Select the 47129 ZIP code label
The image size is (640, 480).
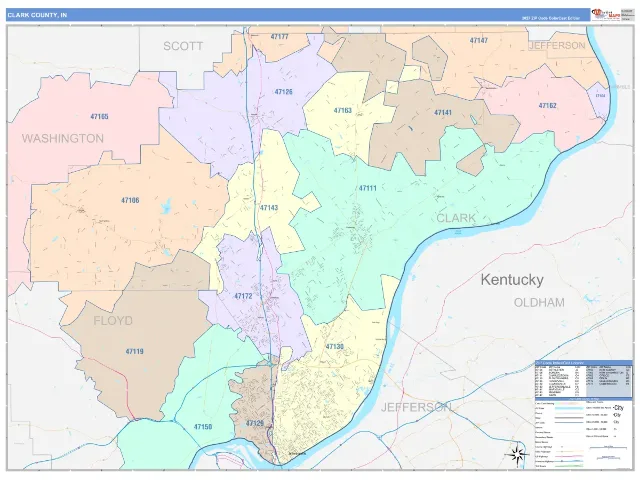(255, 424)
